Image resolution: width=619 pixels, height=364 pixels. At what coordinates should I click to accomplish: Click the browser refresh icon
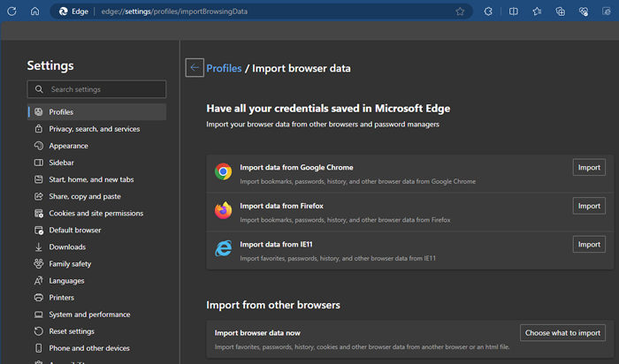coord(11,11)
